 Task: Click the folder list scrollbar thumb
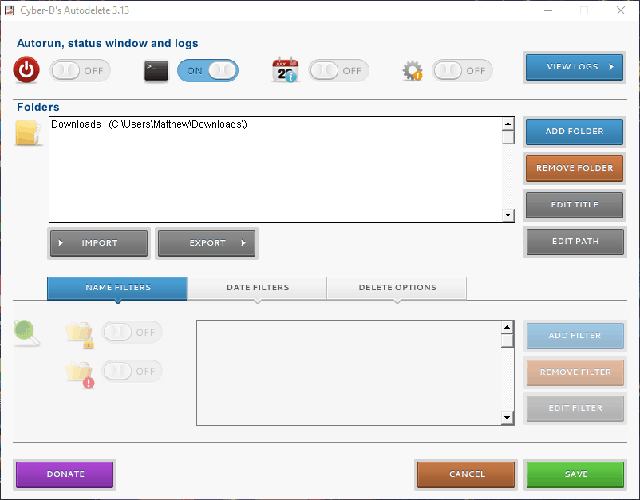[x=508, y=137]
